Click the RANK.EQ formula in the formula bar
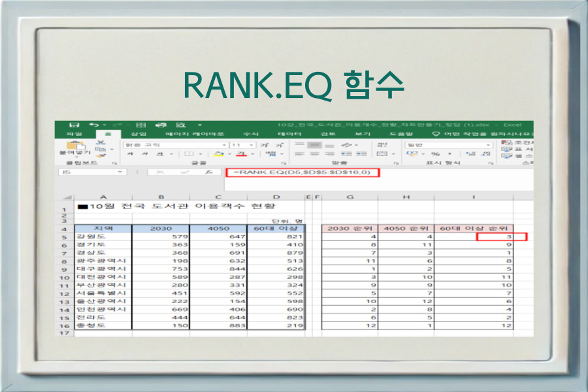 [302, 172]
